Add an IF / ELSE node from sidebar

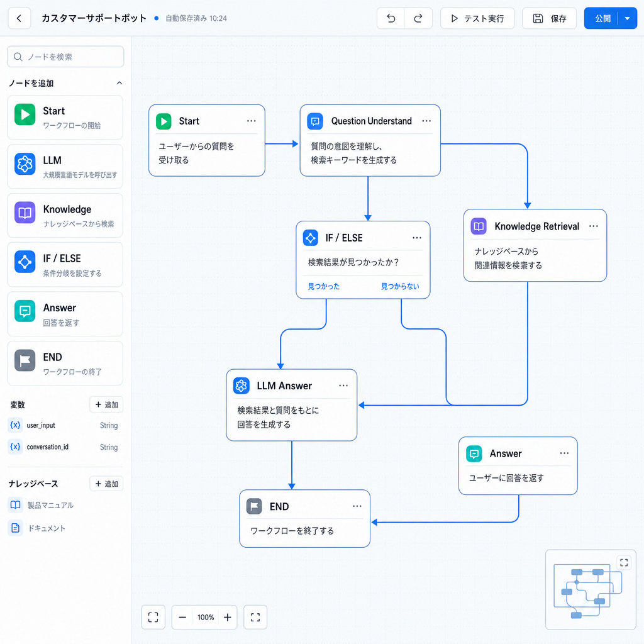tap(65, 265)
